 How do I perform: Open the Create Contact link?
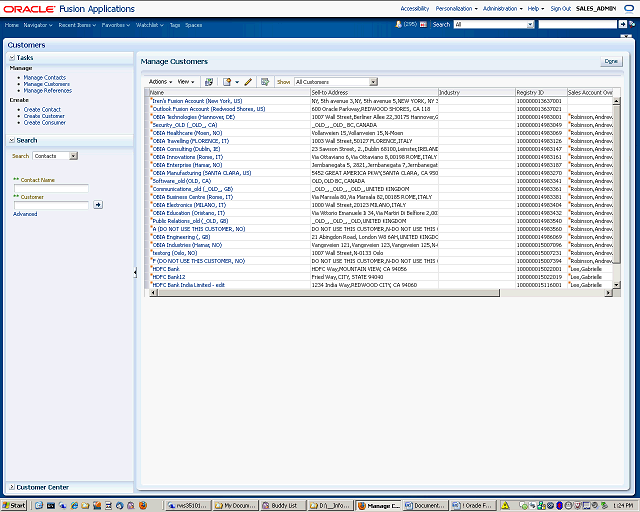[x=42, y=109]
